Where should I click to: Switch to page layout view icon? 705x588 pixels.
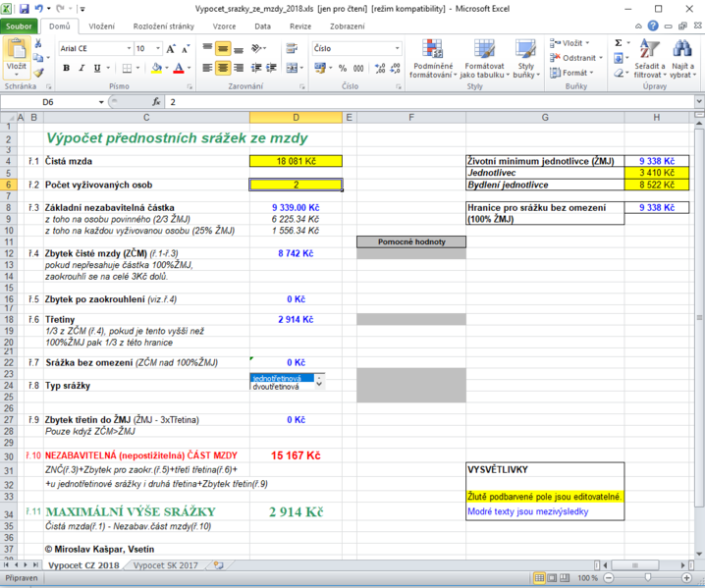click(552, 577)
